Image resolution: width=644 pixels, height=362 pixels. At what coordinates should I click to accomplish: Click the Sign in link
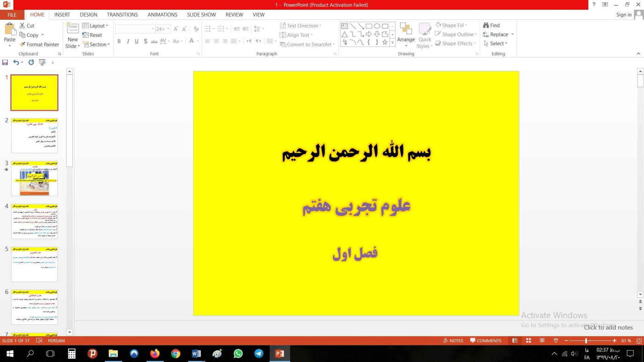[x=623, y=15]
